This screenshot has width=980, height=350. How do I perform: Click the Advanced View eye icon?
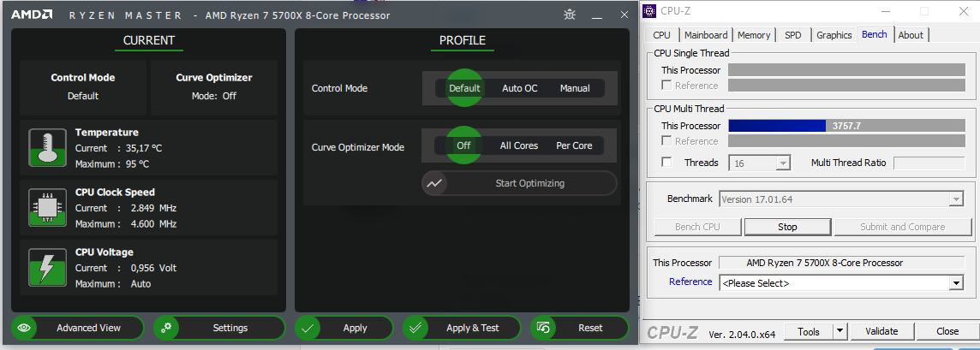pos(24,328)
